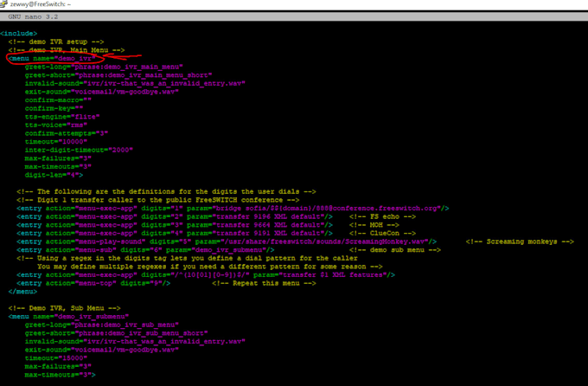This screenshot has width=588, height=386.
Task: Click the confirm-macro="" attribute
Action: click(x=58, y=100)
